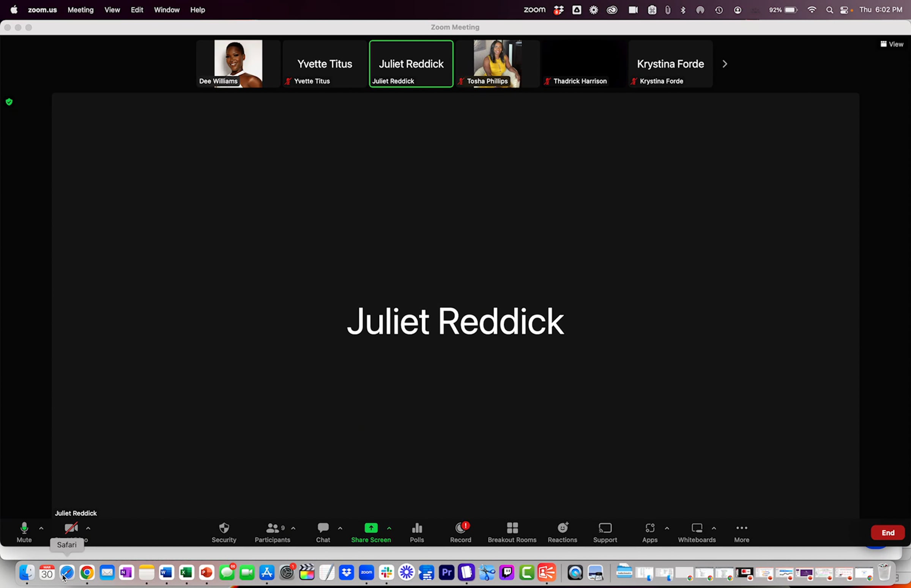This screenshot has height=588, width=911.
Task: Open the Reactions menu
Action: pyautogui.click(x=562, y=528)
